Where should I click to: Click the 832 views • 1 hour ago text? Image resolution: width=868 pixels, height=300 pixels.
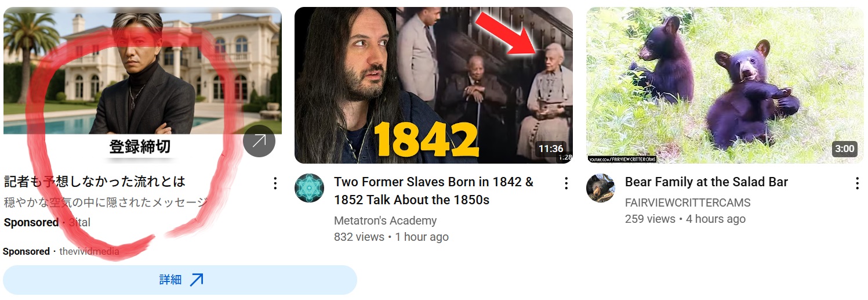391,237
